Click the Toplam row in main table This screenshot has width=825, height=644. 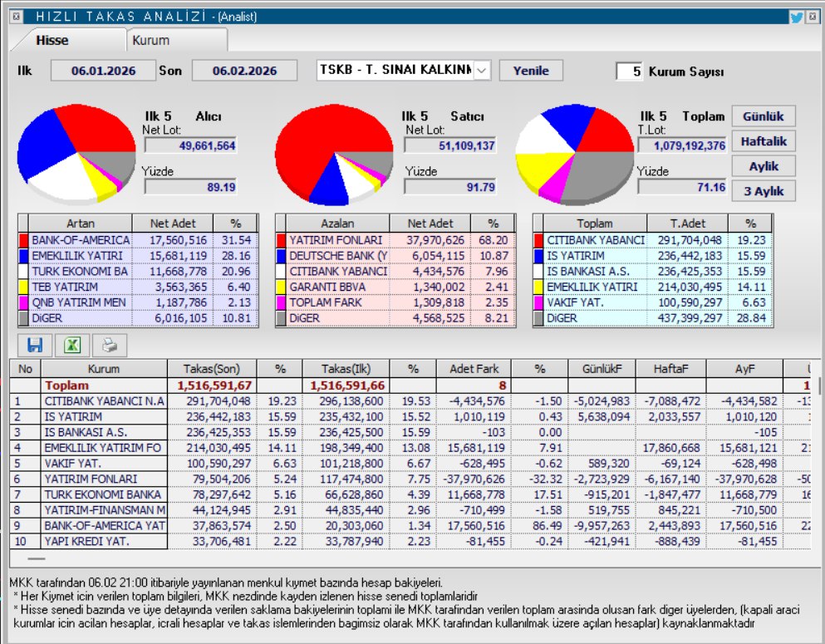point(410,385)
